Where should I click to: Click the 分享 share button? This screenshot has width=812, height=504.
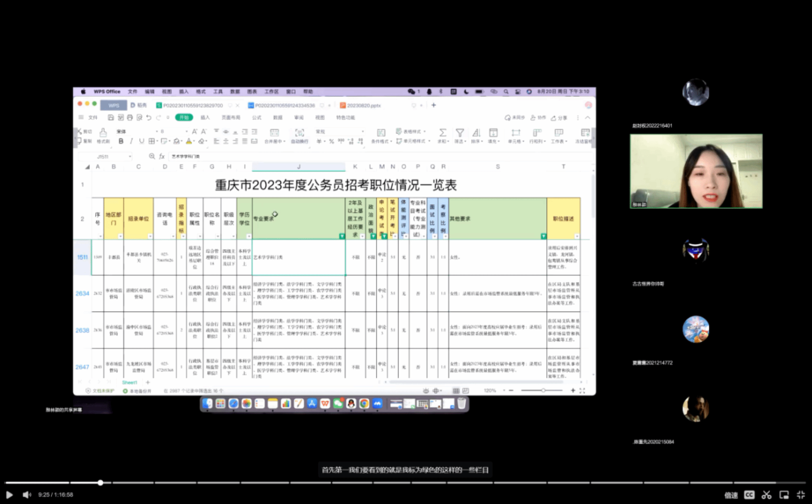click(559, 118)
